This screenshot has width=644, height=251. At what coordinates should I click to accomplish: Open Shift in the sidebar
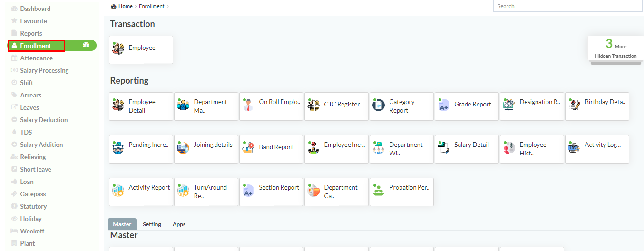click(27, 83)
